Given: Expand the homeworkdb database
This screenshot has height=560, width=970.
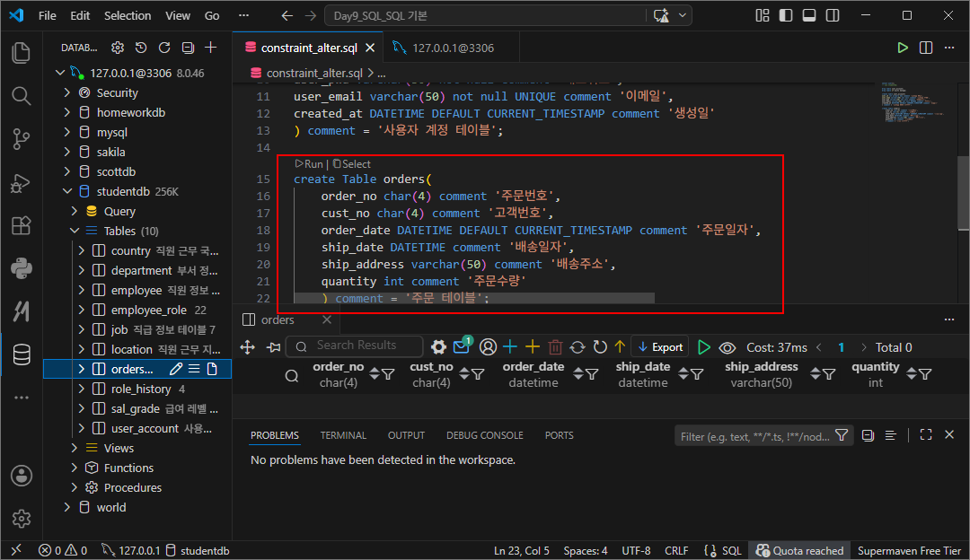Looking at the screenshot, I should [66, 112].
